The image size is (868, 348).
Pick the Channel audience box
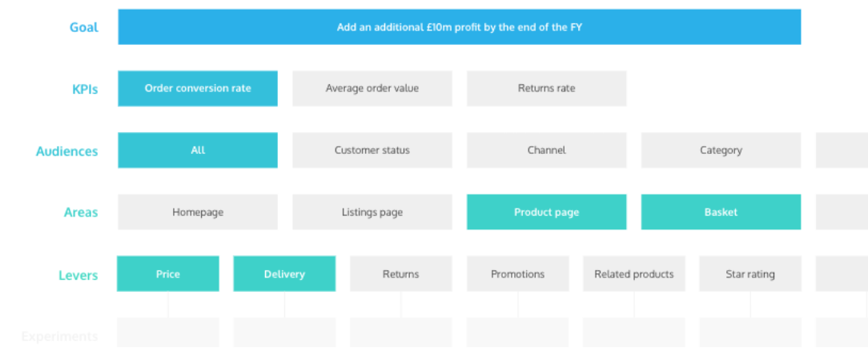coord(546,150)
